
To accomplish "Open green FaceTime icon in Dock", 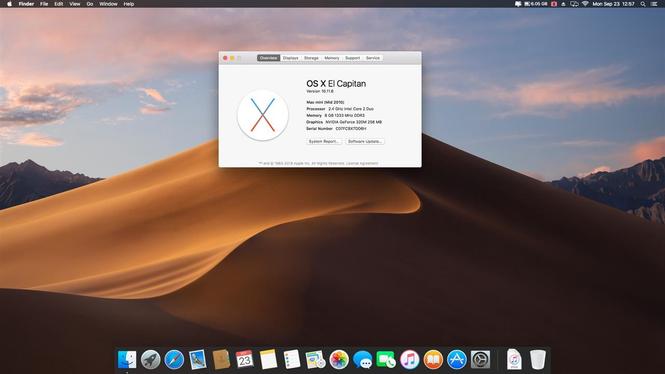I will [386, 360].
